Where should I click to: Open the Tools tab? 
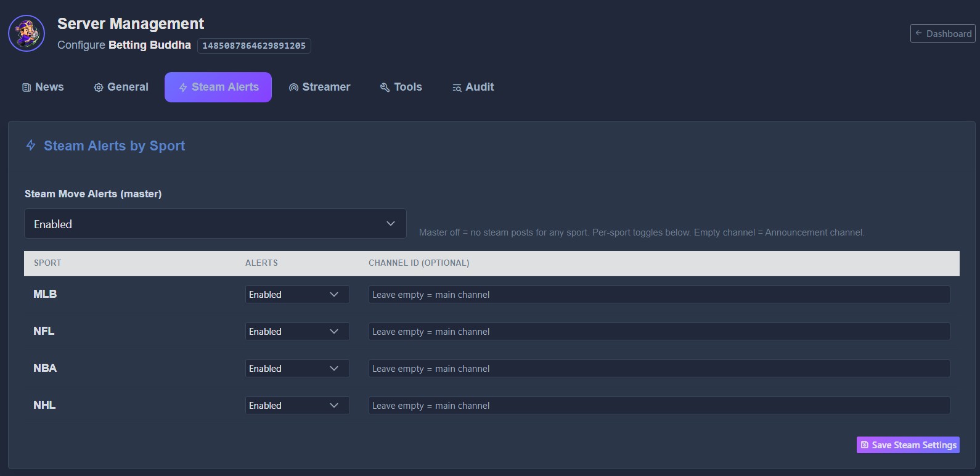(x=401, y=87)
